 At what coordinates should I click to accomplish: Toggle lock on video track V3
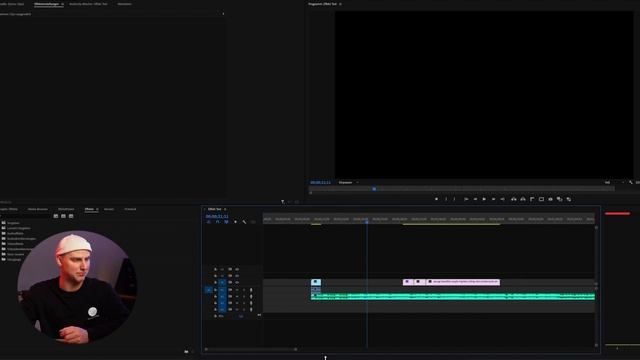pos(216,269)
